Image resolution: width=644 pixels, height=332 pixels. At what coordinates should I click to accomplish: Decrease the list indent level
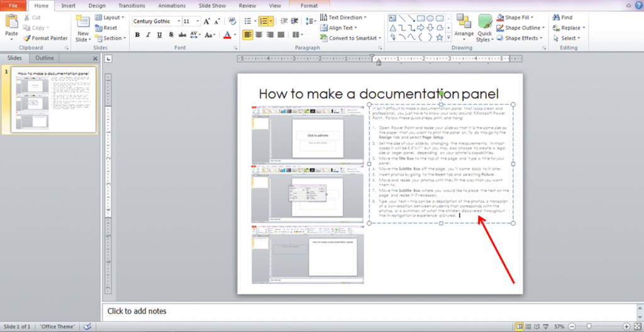(284, 21)
